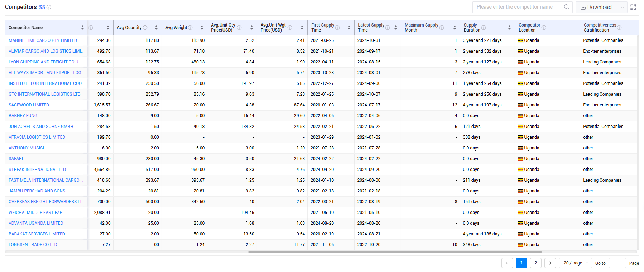Open OVERSEAS FREIGHT FORWARDERS link

click(x=47, y=202)
